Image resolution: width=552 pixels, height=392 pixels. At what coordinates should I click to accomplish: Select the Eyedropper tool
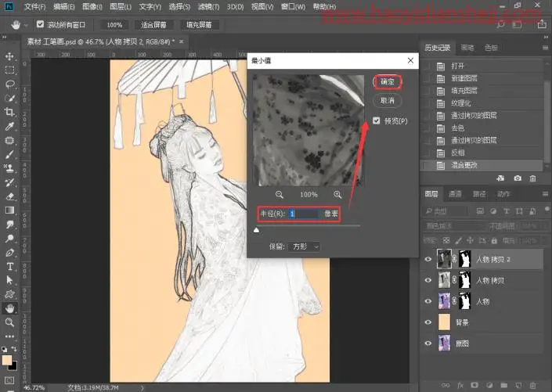pos(9,126)
